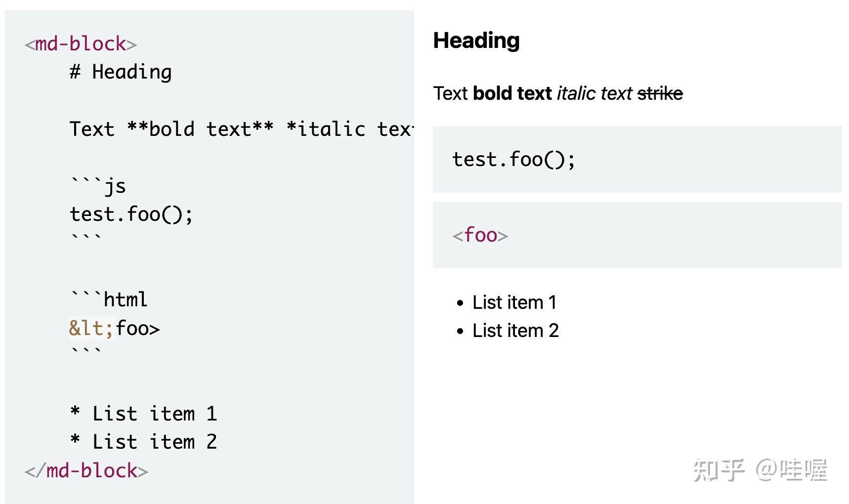Click the '# Heading' line in source code

coord(121,72)
